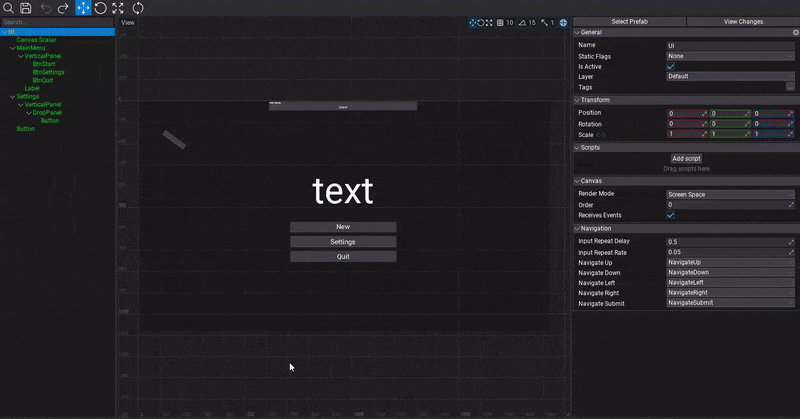Screen dimensions: 800x419
Task: Collapse the Transform section
Action: [x=577, y=100]
